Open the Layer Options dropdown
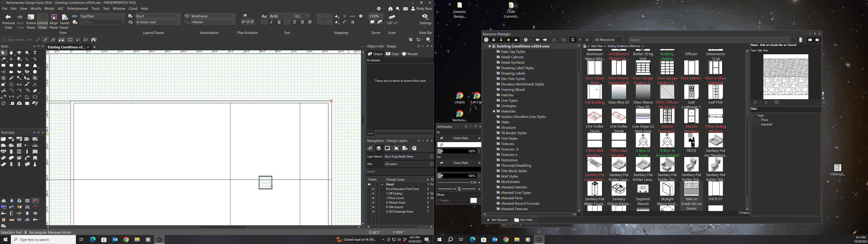The height and width of the screenshot is (244, 868). click(x=408, y=157)
